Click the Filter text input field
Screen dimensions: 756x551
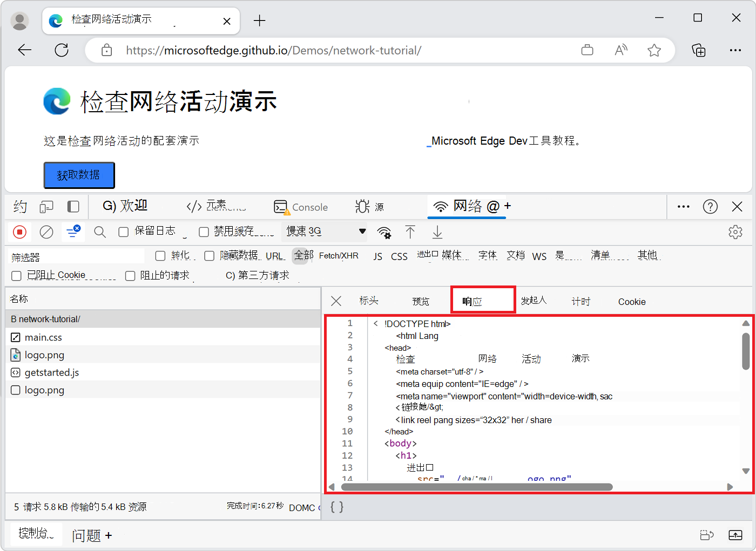coord(77,257)
